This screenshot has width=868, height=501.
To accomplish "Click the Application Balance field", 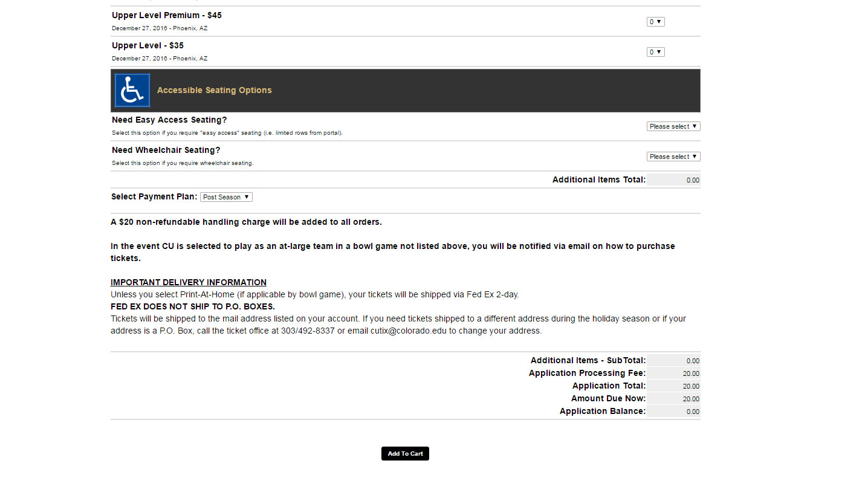I will (673, 412).
